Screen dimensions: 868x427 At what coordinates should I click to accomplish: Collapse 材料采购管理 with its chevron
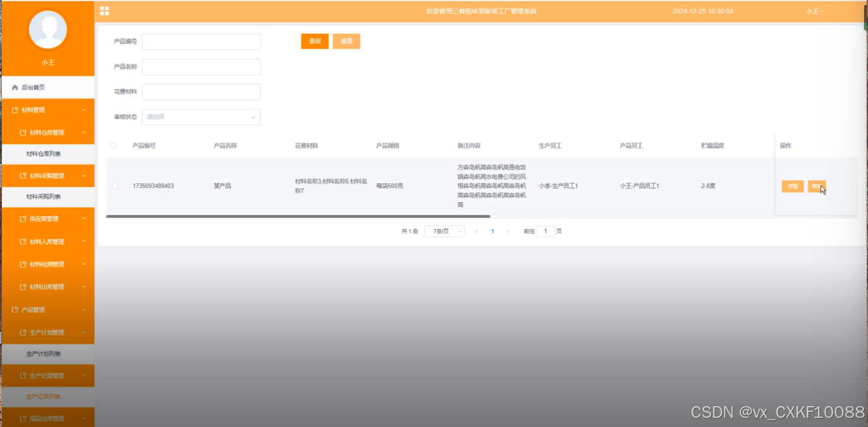(x=83, y=176)
